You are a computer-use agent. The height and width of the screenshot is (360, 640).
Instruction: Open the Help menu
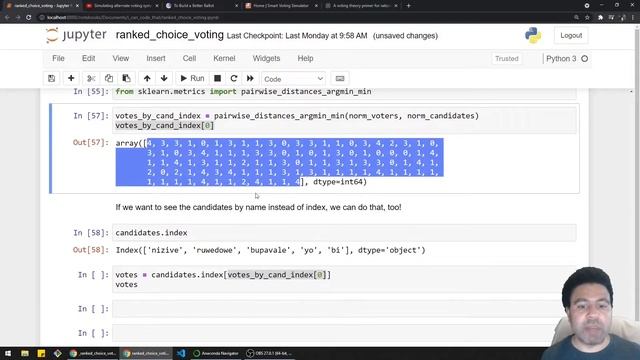click(305, 58)
